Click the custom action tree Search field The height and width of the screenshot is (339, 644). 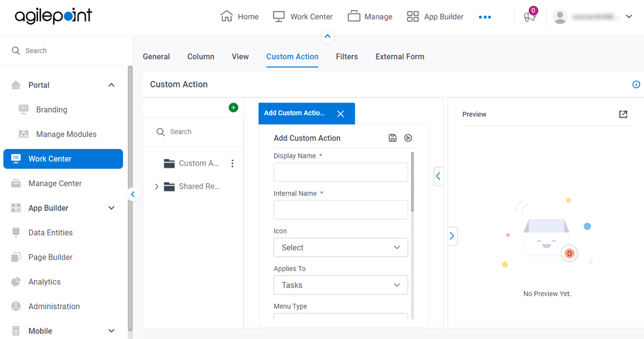click(194, 132)
